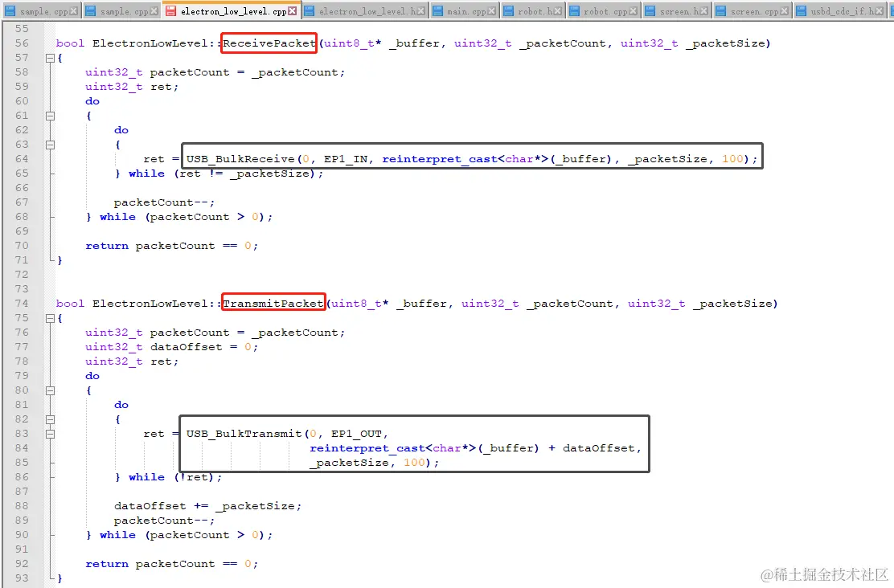Close the electron_low_level.h tab
The height and width of the screenshot is (588, 894).
(x=420, y=10)
